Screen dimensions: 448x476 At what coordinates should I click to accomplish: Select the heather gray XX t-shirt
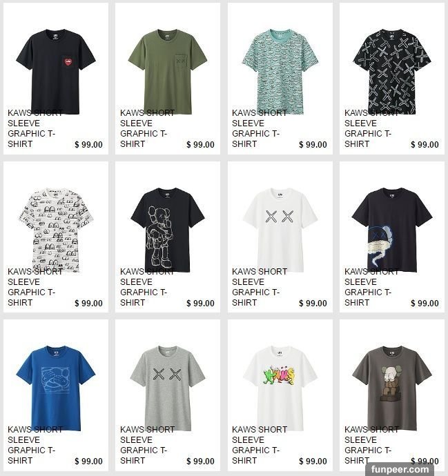(x=168, y=388)
